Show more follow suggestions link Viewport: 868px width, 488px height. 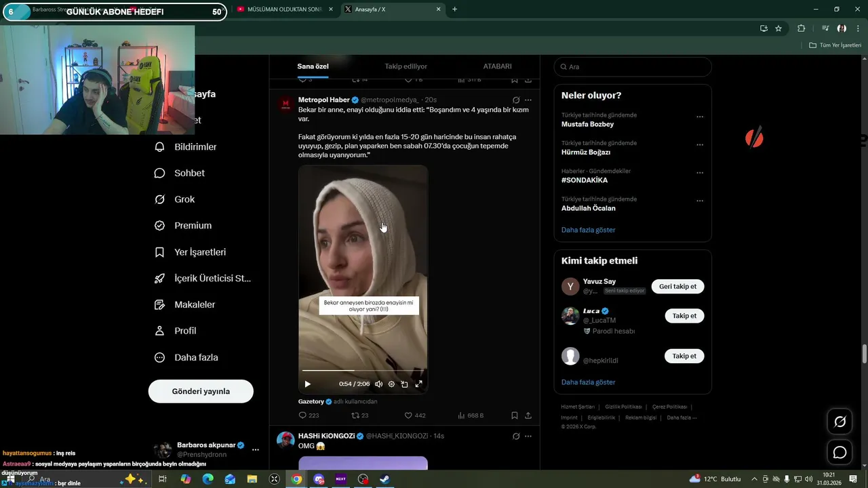coord(589,382)
